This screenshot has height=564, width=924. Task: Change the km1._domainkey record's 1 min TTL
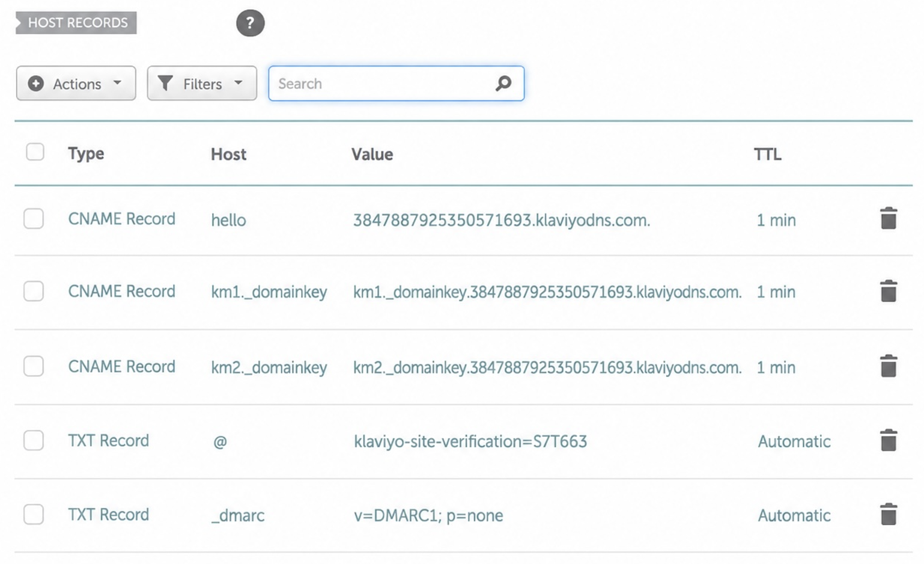(776, 292)
